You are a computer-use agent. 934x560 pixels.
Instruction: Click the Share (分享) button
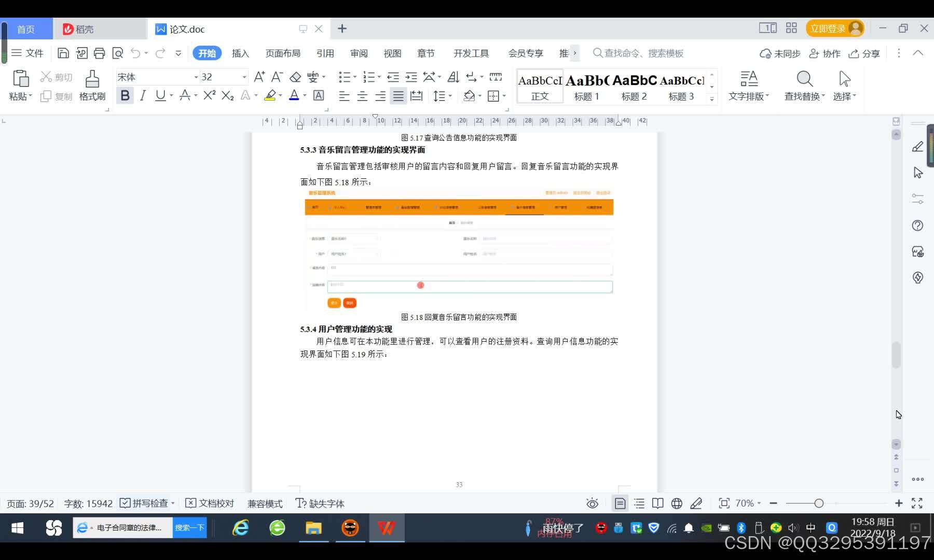864,53
